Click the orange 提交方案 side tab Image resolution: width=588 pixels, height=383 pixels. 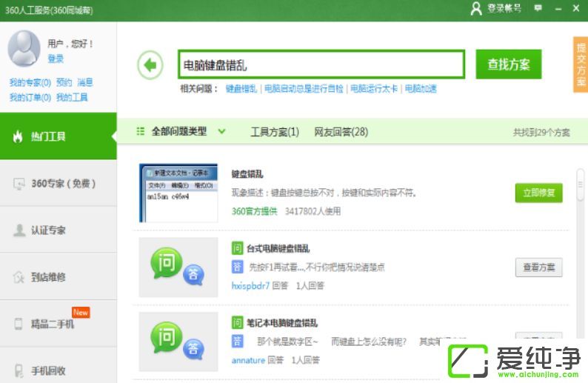[581, 64]
